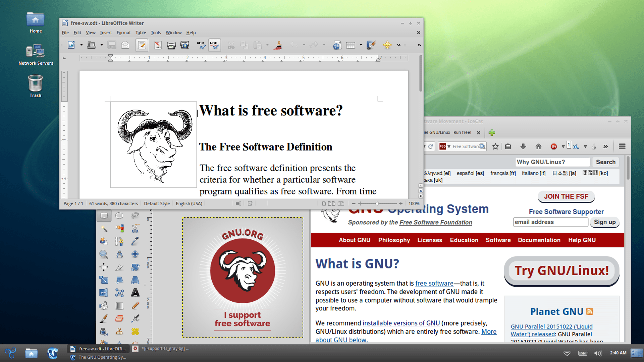The image size is (644, 362).
Task: Open the Table menu in LibreOffice Writer
Action: [x=141, y=33]
